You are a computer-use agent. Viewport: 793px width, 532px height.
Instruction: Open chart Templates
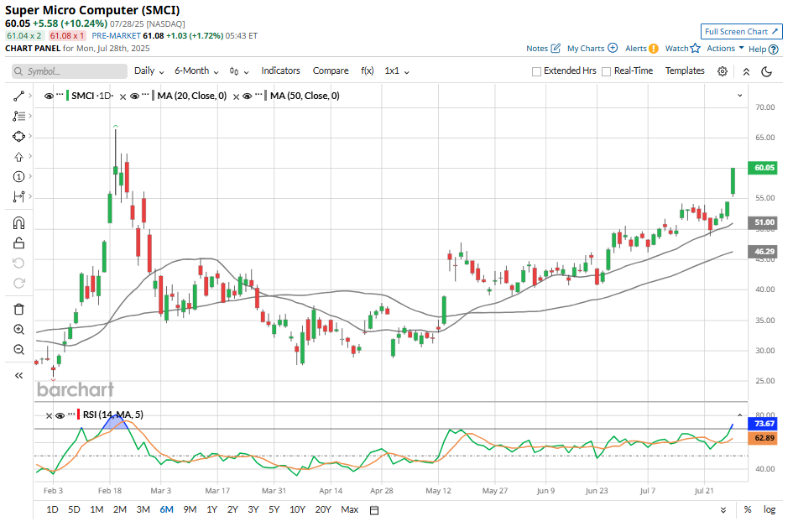[685, 70]
